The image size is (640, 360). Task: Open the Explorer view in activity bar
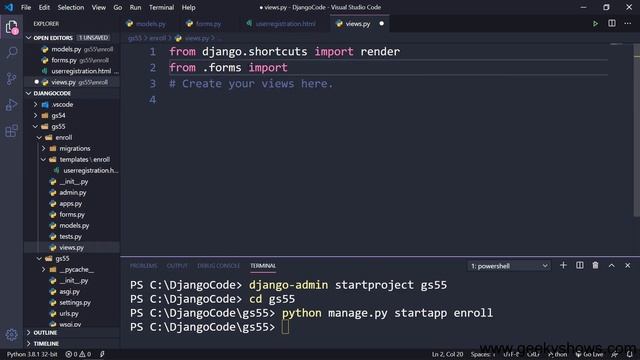(x=11, y=27)
